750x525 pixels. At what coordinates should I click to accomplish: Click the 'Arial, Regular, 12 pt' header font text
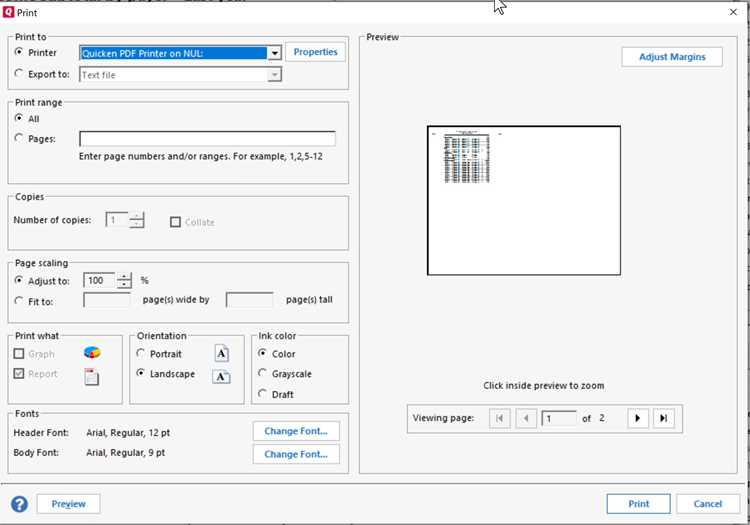[x=128, y=433]
